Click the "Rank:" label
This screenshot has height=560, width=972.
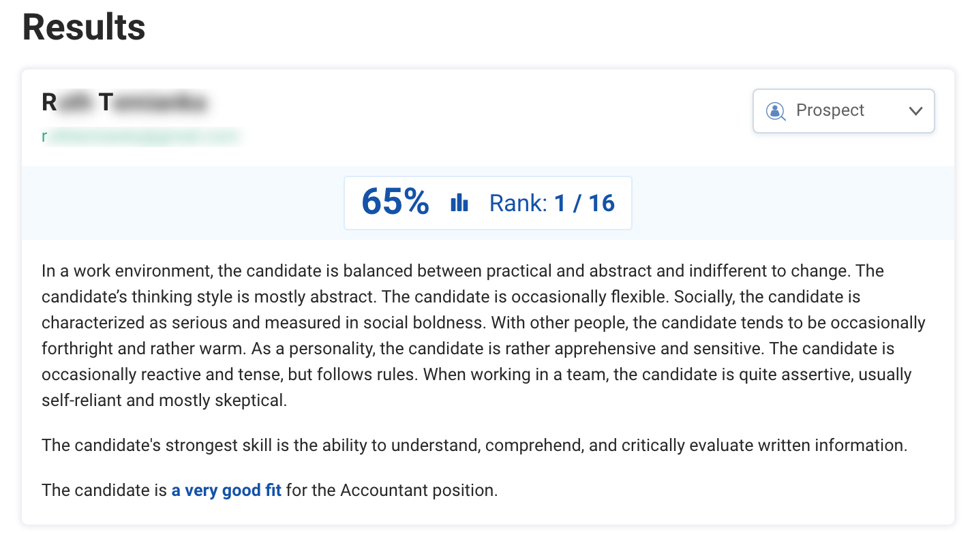point(518,203)
